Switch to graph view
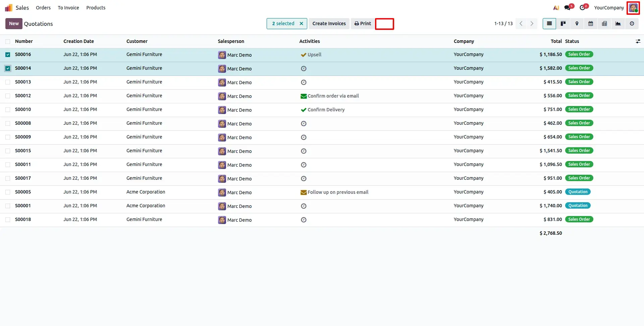 [x=618, y=23]
